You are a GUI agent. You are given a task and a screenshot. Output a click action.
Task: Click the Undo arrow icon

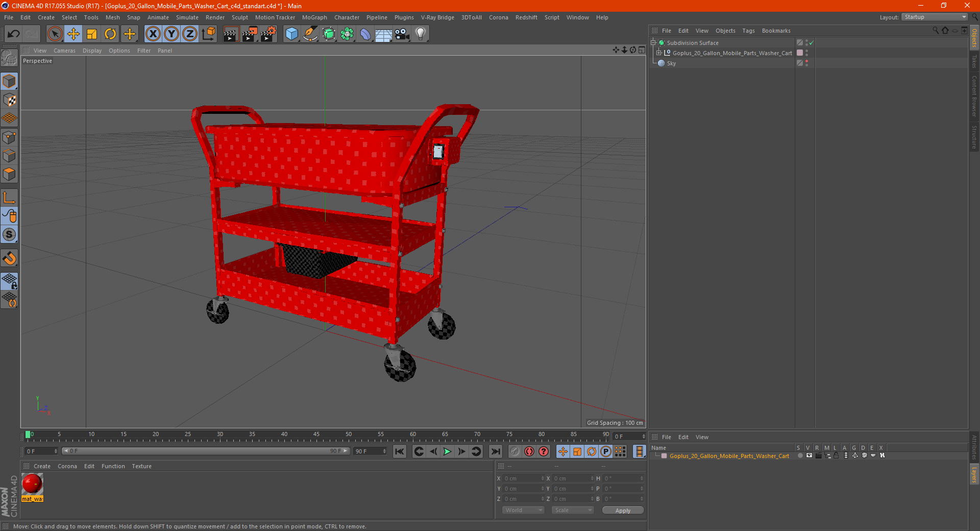coord(14,34)
